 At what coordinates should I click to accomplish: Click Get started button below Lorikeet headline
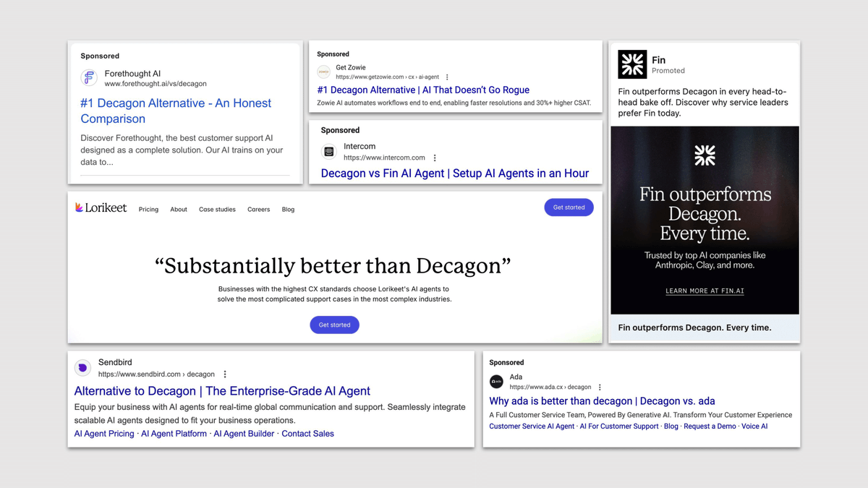pyautogui.click(x=334, y=325)
